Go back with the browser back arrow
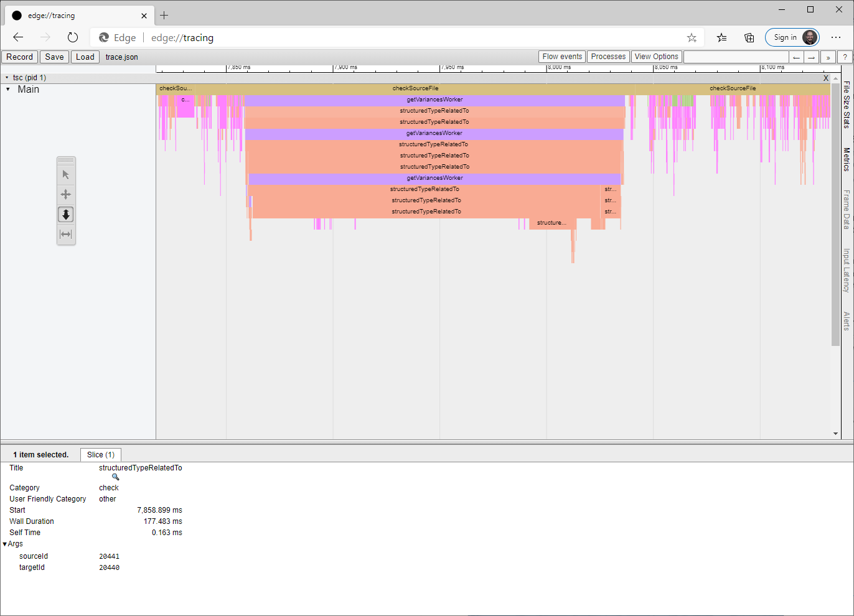Viewport: 854px width, 616px height. pos(18,37)
